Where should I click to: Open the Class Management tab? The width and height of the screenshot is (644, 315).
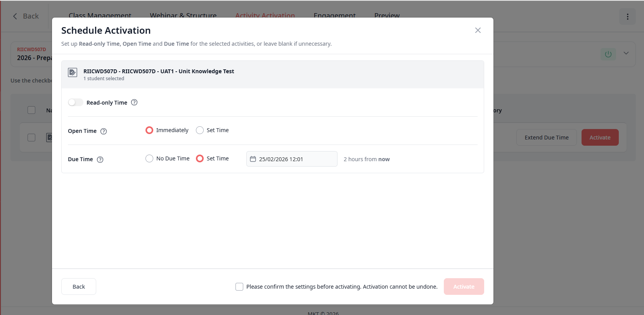100,16
